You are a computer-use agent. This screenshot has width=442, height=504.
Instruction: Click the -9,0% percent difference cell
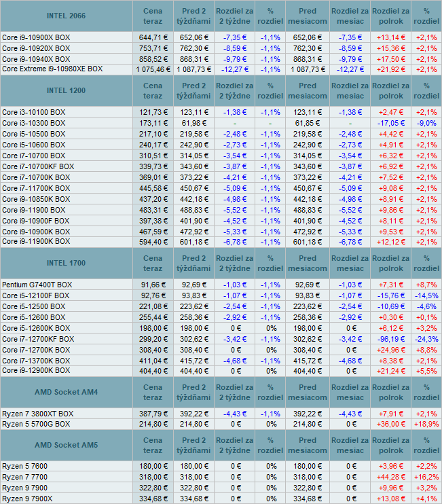coord(426,124)
